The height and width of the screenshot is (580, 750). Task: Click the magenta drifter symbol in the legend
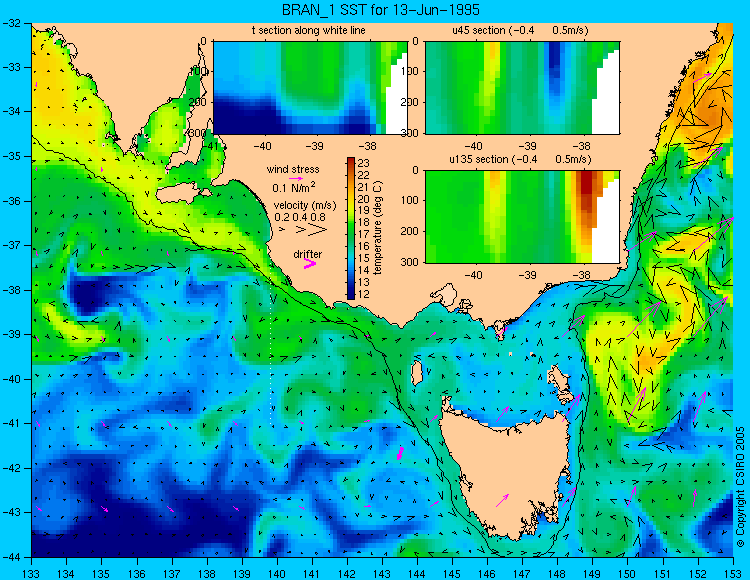coord(310,264)
